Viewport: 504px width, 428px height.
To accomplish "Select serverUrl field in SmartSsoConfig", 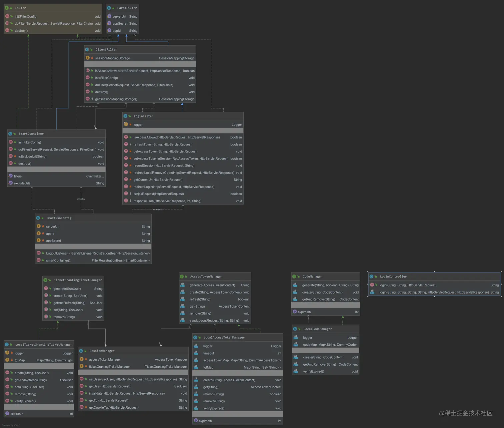I will click(x=93, y=227).
